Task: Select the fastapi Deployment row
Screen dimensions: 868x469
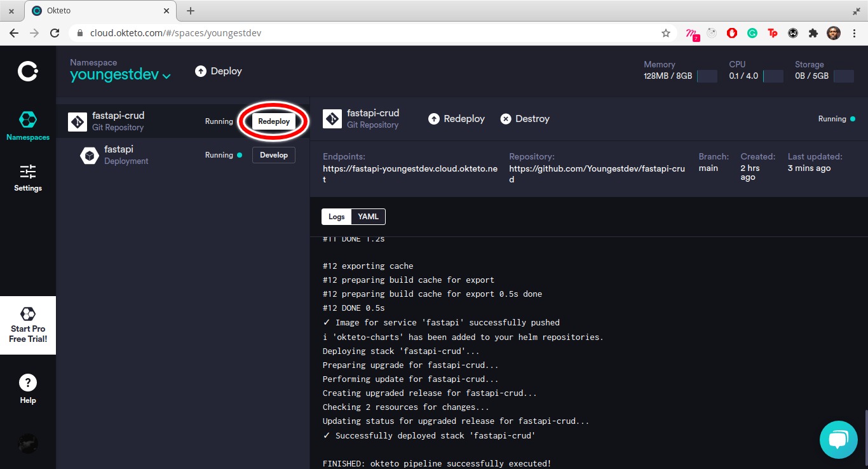Action: point(183,155)
